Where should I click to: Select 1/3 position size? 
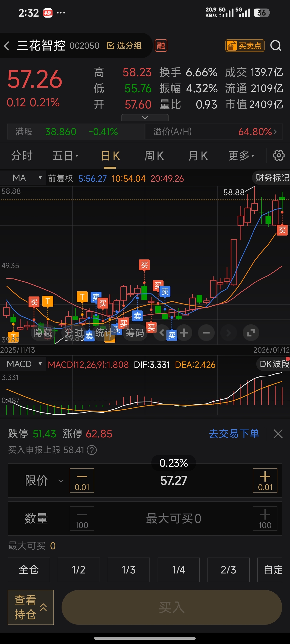click(129, 570)
